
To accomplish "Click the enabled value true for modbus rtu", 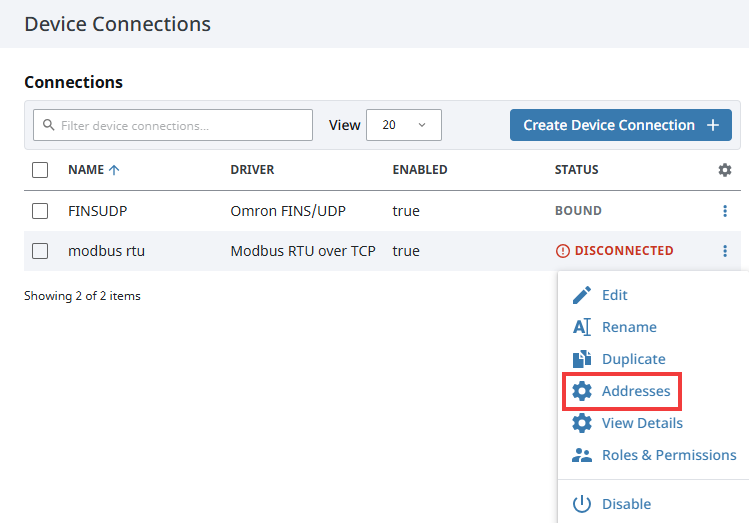I will pos(406,251).
